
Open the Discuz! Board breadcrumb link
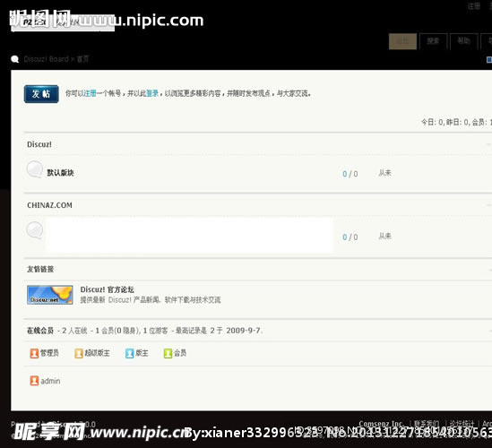coord(46,59)
